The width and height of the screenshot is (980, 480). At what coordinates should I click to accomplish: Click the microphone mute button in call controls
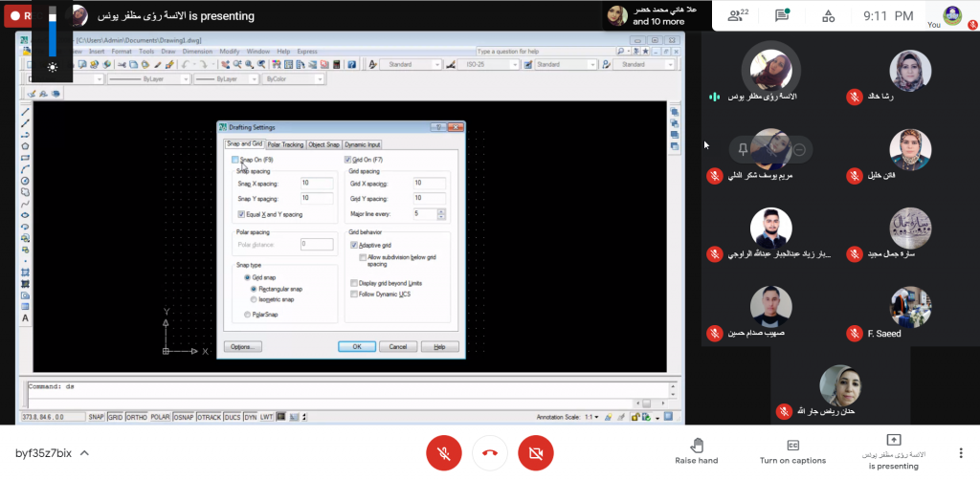pyautogui.click(x=442, y=452)
